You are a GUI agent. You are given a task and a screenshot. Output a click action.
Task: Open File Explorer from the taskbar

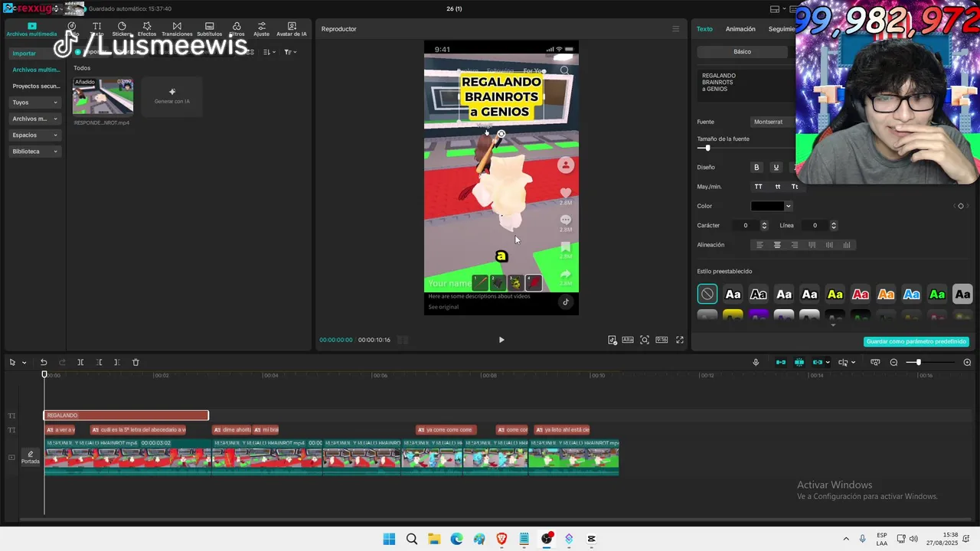coord(434,539)
